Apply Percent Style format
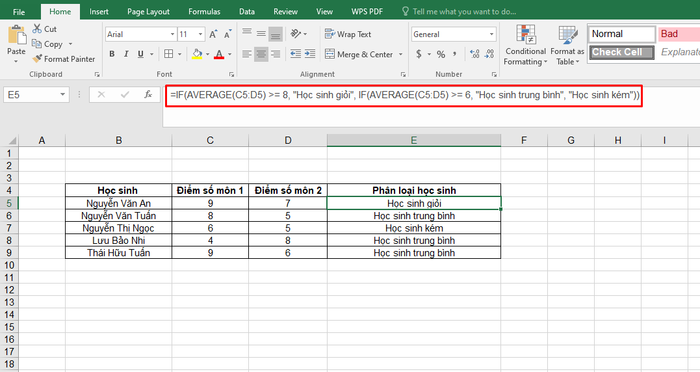The height and width of the screenshot is (372, 700). click(441, 54)
